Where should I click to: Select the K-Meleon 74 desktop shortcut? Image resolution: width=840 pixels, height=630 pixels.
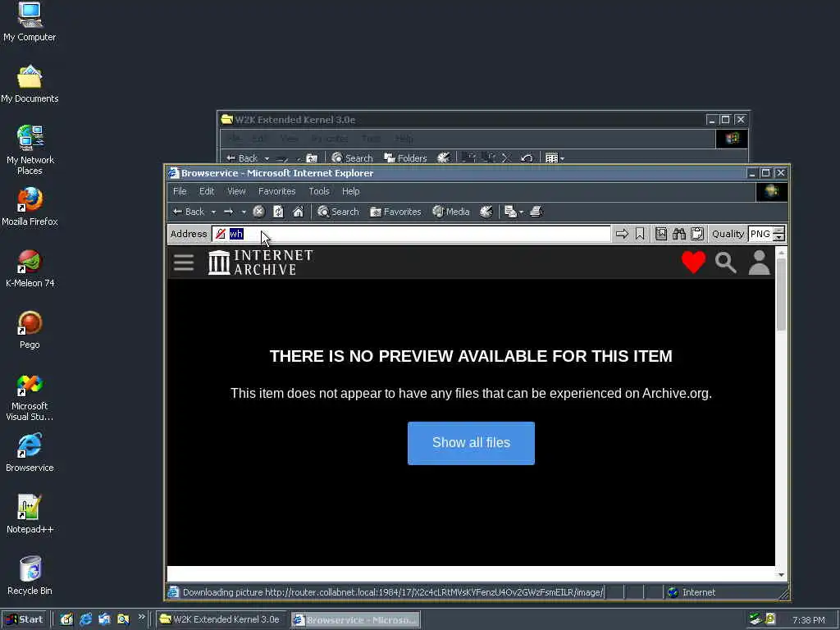click(30, 269)
